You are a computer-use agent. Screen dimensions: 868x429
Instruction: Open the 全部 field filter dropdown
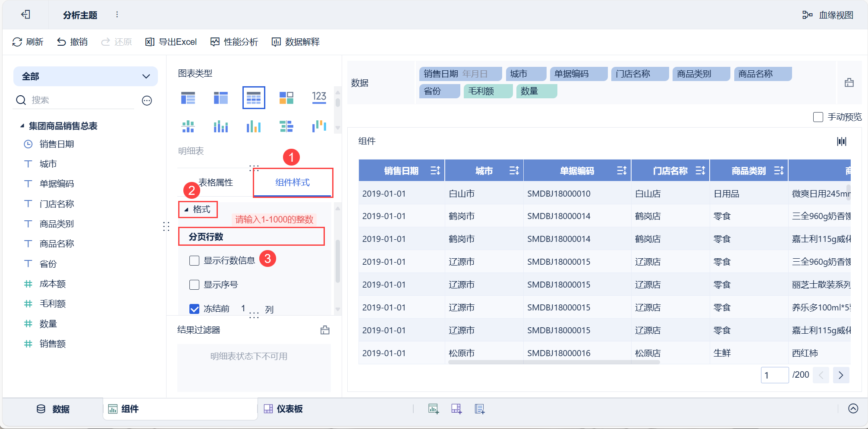pyautogui.click(x=85, y=76)
